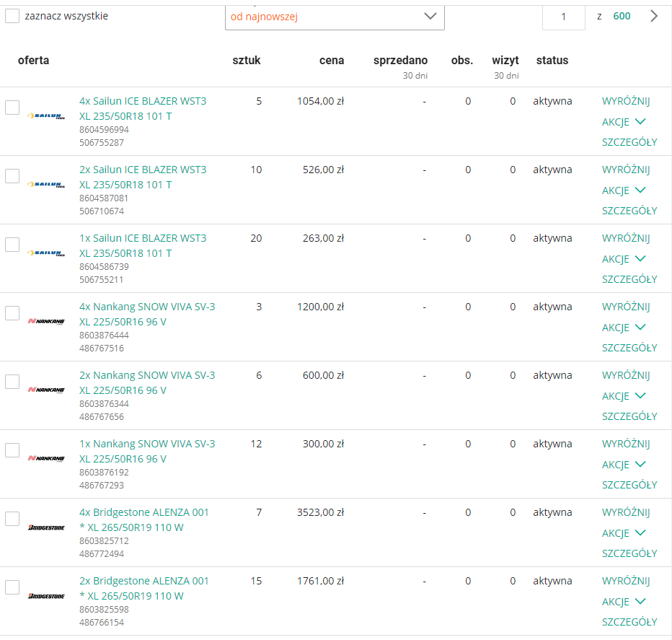Select checkbox for 4x Sailun ICE BLAZER offer
This screenshot has width=672, height=640.
coord(12,108)
